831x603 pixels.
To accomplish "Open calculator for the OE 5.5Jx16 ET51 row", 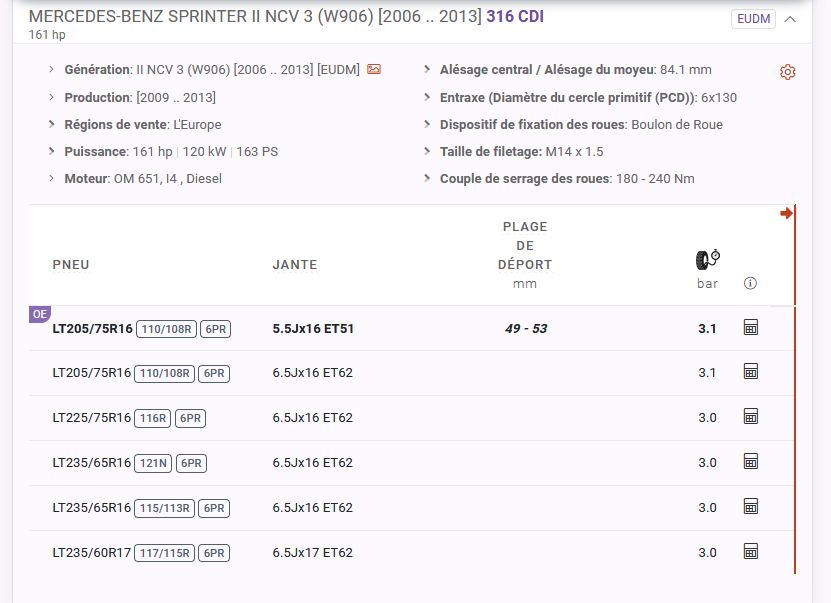I will [x=751, y=328].
